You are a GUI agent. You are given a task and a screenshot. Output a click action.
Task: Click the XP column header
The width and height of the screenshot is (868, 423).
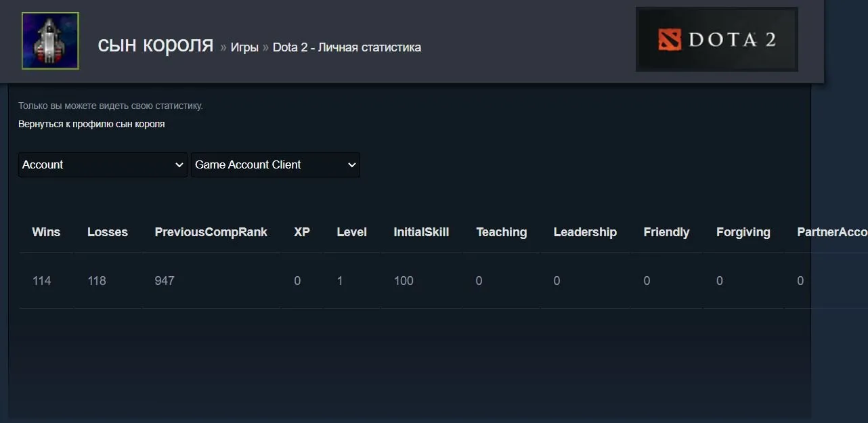coord(302,232)
